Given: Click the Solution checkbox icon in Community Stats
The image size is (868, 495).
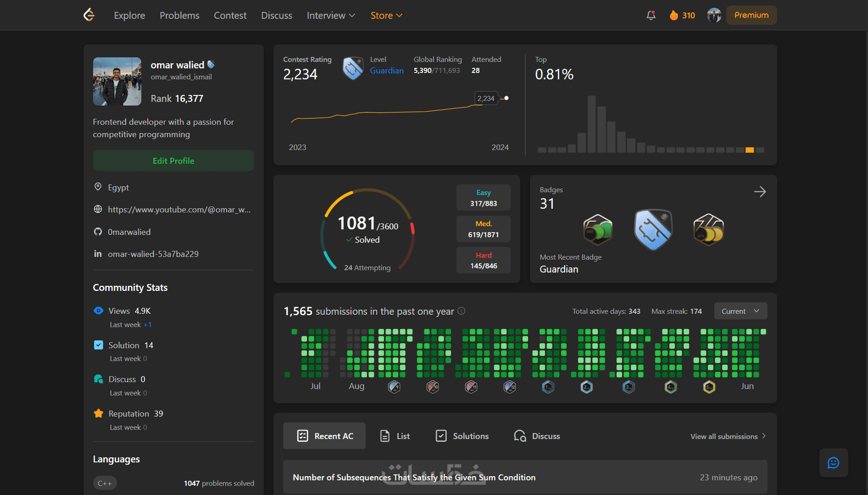Looking at the screenshot, I should tap(99, 345).
